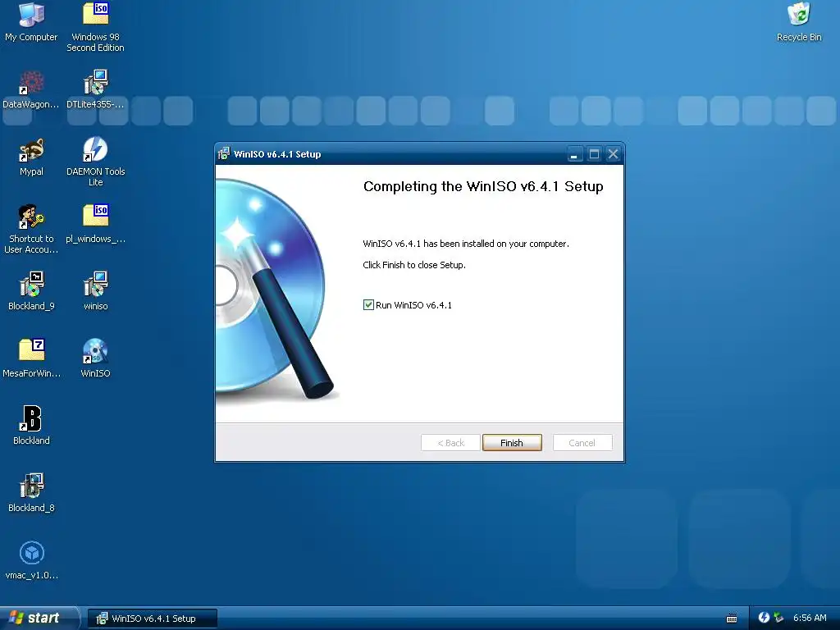Select DAEMON Tools Lite shortcut
840x630 pixels.
pyautogui.click(x=95, y=162)
